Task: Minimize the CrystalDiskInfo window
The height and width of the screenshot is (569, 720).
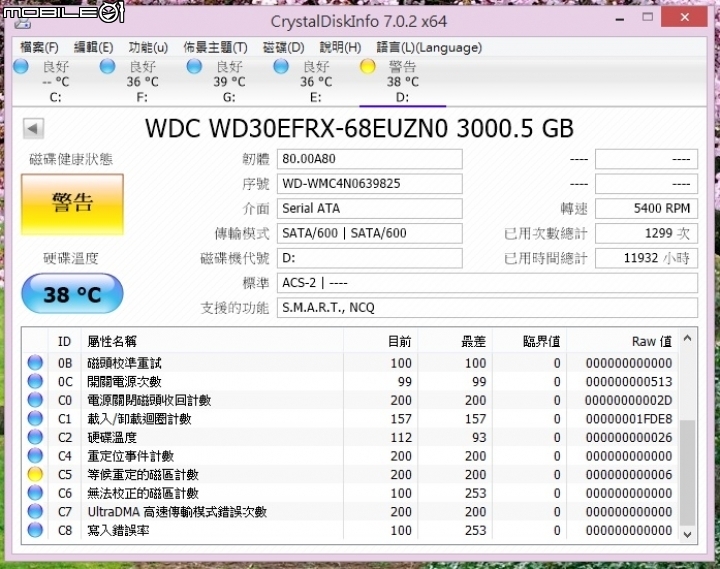Action: click(x=620, y=19)
